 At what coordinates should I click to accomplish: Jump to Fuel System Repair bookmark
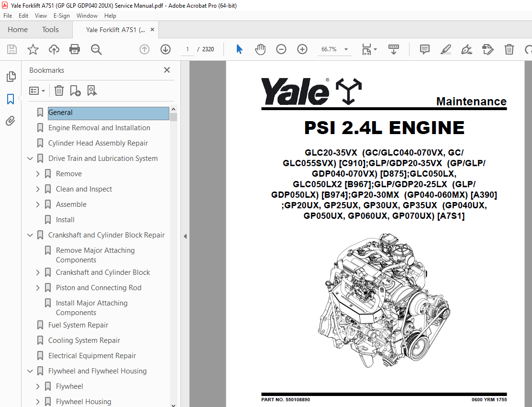(78, 325)
